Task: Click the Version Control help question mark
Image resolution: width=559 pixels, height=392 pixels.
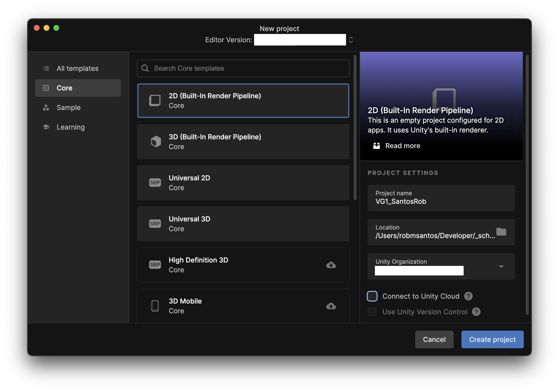Action: coord(476,312)
